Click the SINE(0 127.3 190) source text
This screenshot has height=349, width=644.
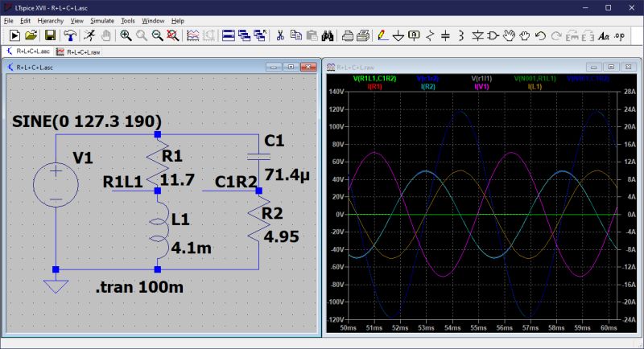coord(87,121)
